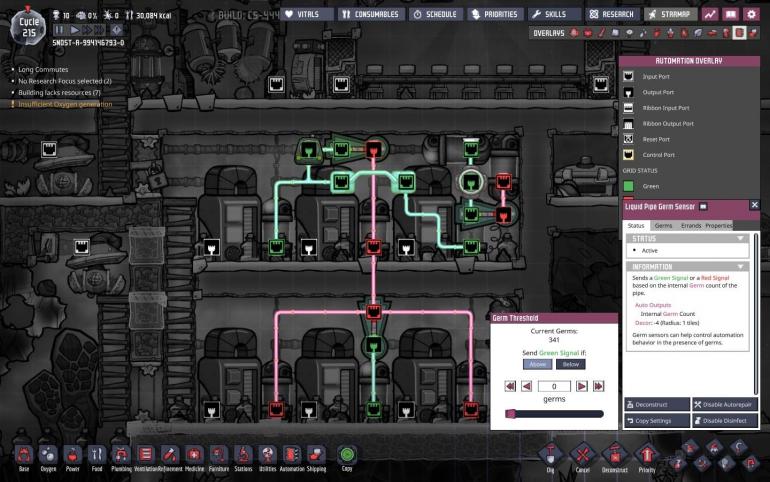The image size is (770, 482).
Task: Open the Conveyor overlay
Action: [753, 33]
